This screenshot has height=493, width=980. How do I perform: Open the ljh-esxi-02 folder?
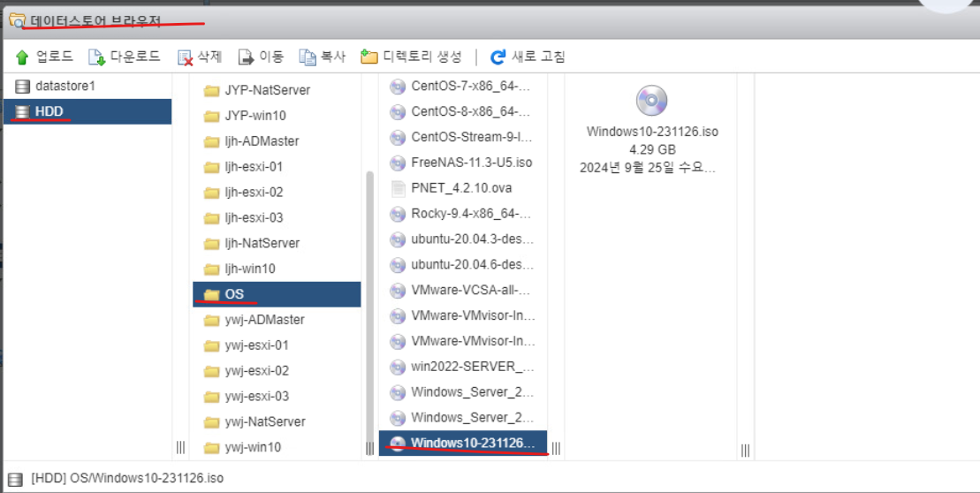[277, 193]
